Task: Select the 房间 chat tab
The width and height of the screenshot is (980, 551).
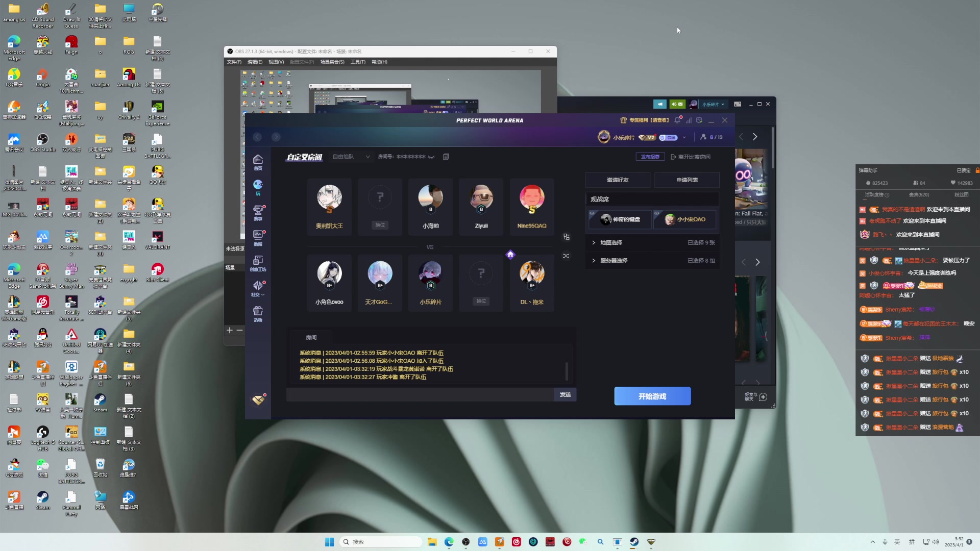Action: [311, 337]
